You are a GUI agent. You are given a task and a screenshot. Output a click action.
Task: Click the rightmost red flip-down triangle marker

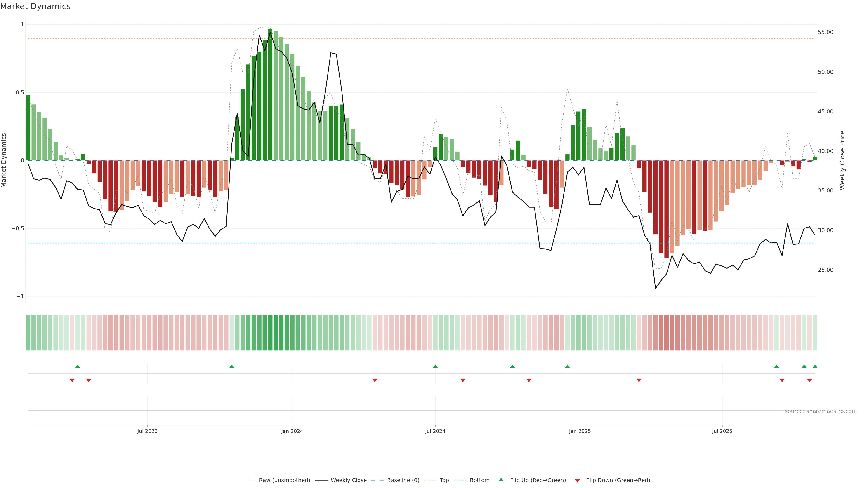click(809, 380)
